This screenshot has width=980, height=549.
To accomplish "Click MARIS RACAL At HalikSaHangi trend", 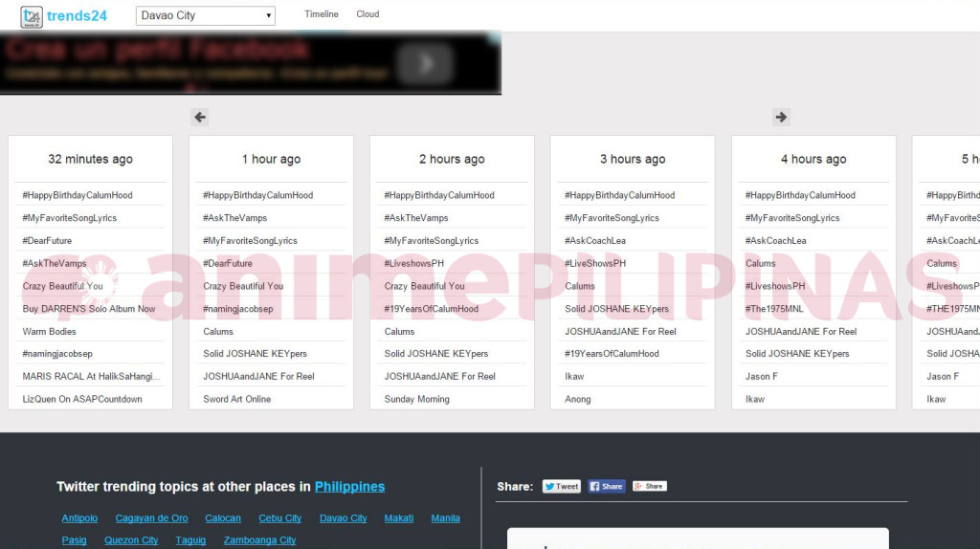I will [91, 377].
